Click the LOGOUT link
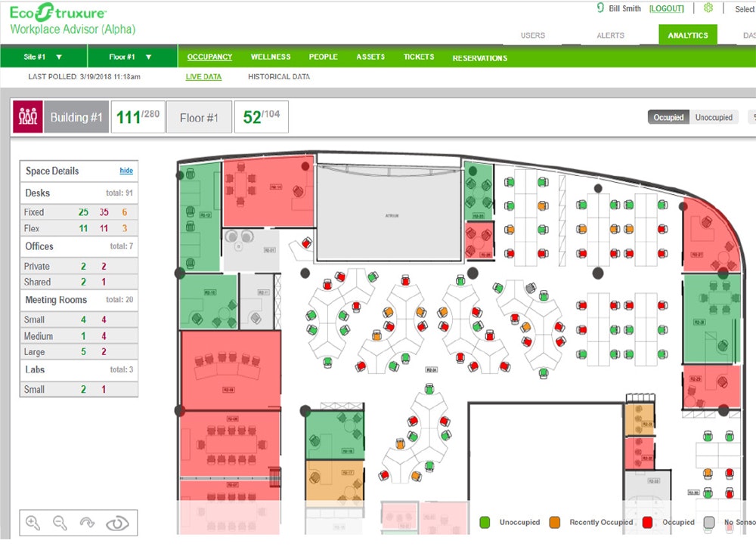The height and width of the screenshot is (559, 756). [x=666, y=8]
